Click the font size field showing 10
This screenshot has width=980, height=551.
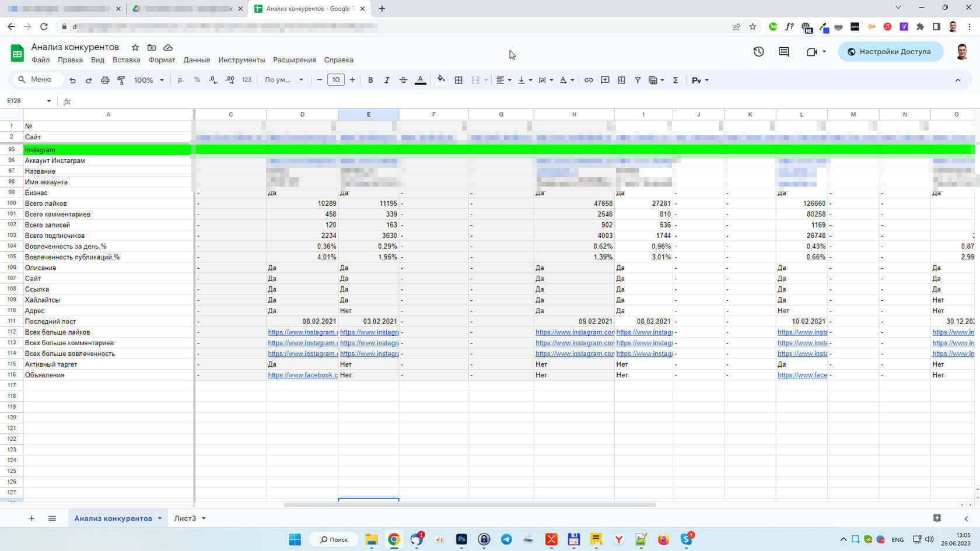pyautogui.click(x=336, y=80)
